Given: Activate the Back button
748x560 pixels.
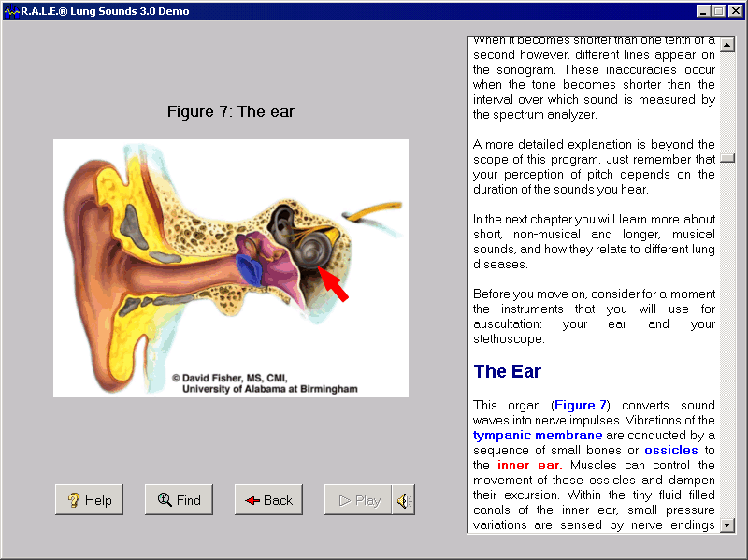Looking at the screenshot, I should coord(269,499).
